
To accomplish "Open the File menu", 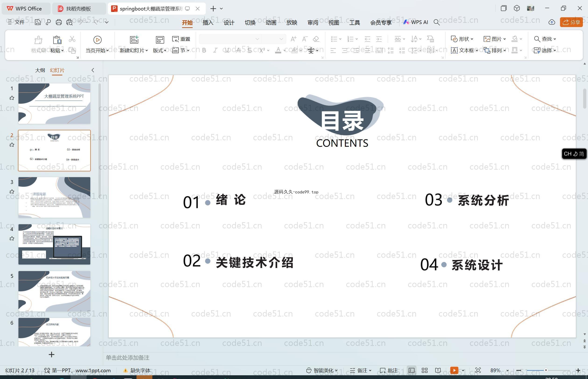I will [16, 22].
